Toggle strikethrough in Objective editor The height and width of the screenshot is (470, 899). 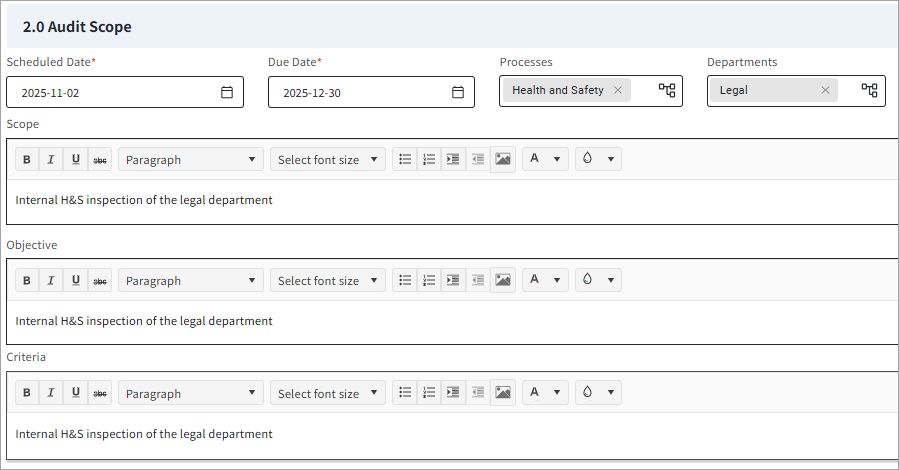(100, 280)
